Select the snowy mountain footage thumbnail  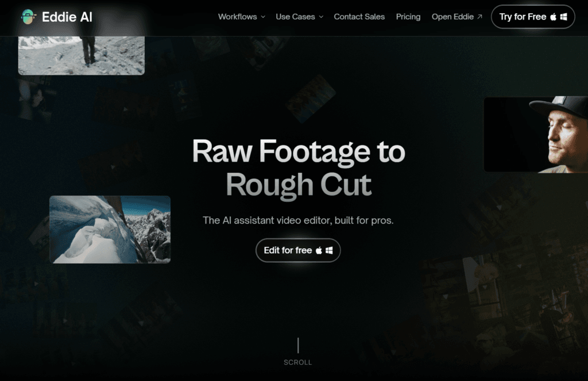[x=110, y=228]
